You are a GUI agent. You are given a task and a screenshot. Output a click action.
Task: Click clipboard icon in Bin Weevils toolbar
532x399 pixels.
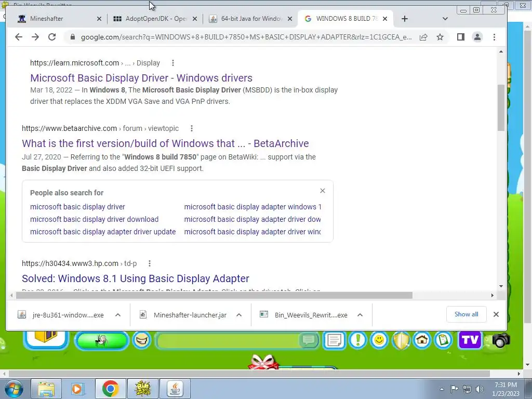coord(444,340)
